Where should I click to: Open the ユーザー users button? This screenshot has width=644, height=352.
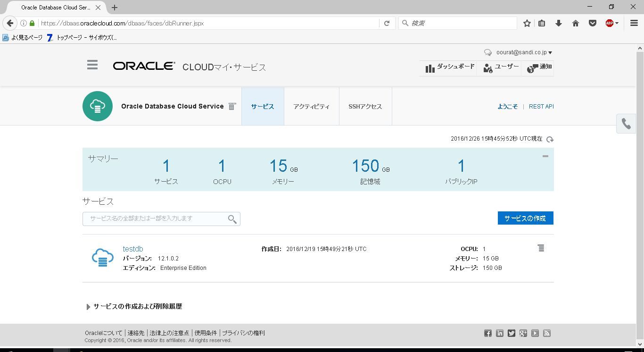[x=501, y=67]
